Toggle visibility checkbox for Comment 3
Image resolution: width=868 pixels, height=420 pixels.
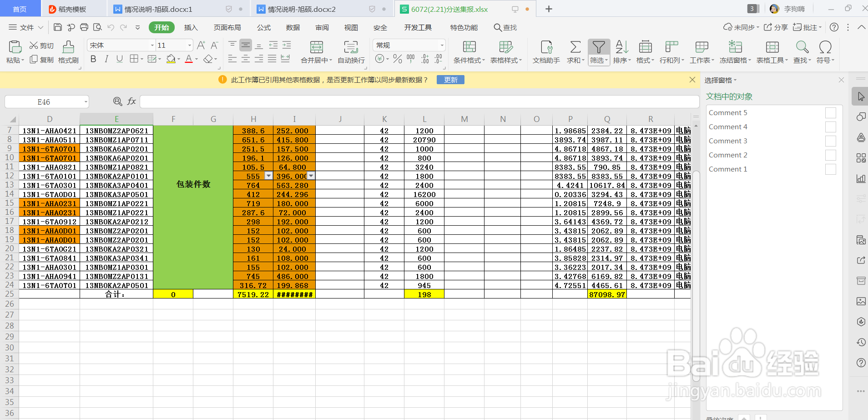tap(831, 141)
